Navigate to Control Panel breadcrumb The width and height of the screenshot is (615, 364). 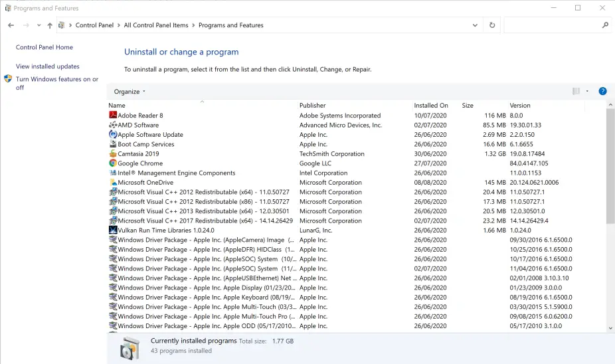tap(94, 25)
